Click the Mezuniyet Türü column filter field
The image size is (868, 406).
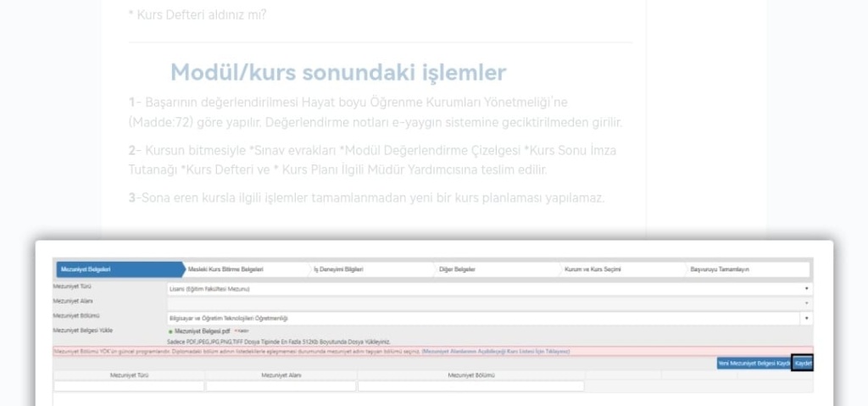pyautogui.click(x=129, y=387)
